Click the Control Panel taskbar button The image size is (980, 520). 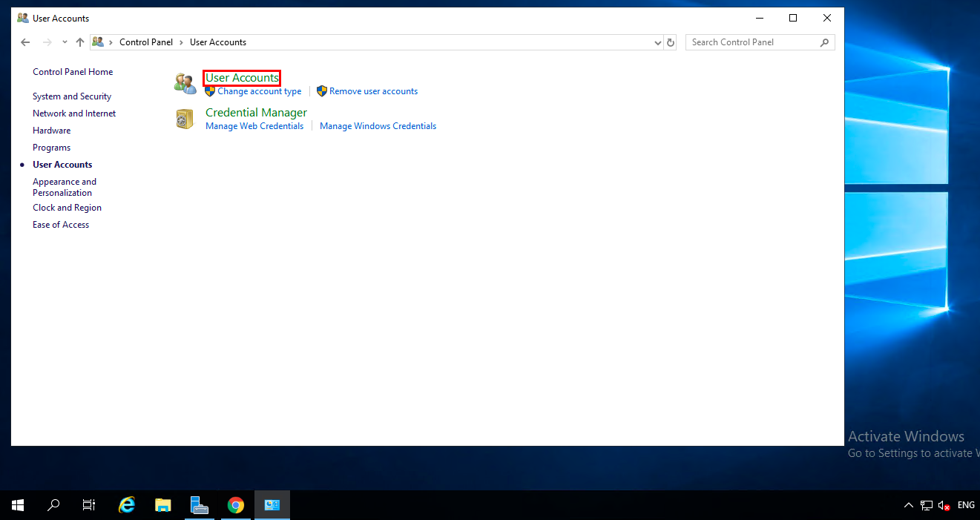pos(272,505)
